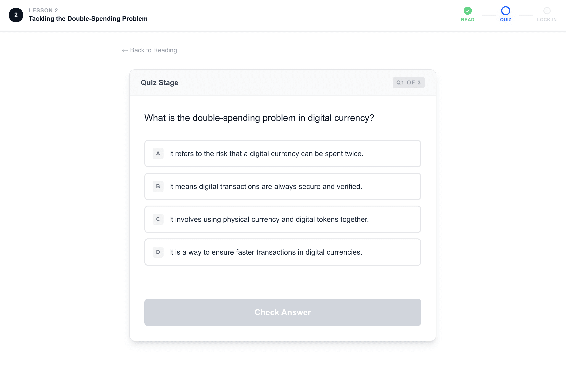
Task: Go back via Back to Reading link
Action: 149,50
